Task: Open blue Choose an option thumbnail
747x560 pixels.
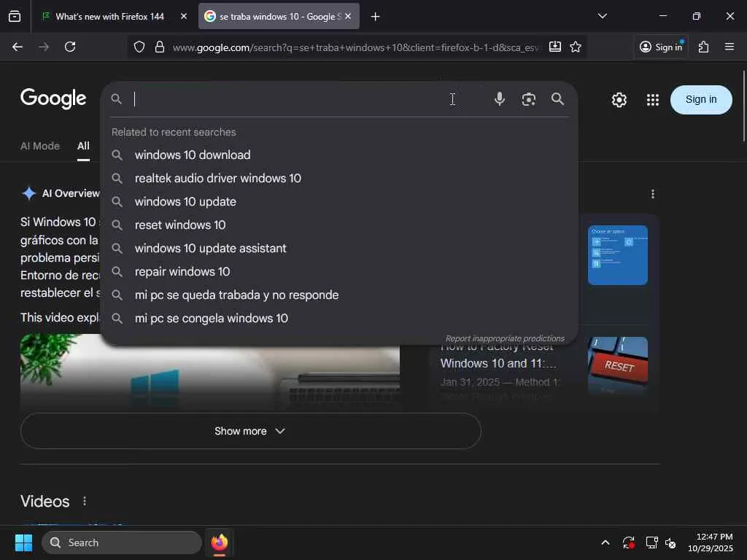Action: pyautogui.click(x=617, y=254)
